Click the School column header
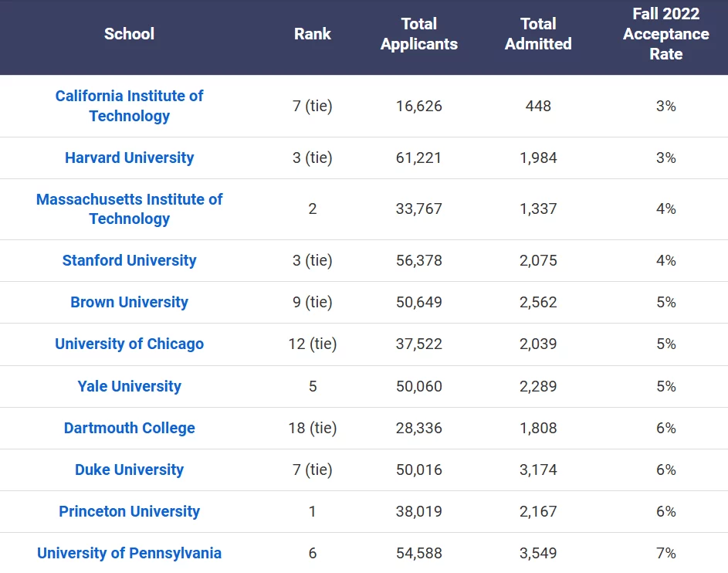Viewport: 728px width, 573px height. [129, 34]
